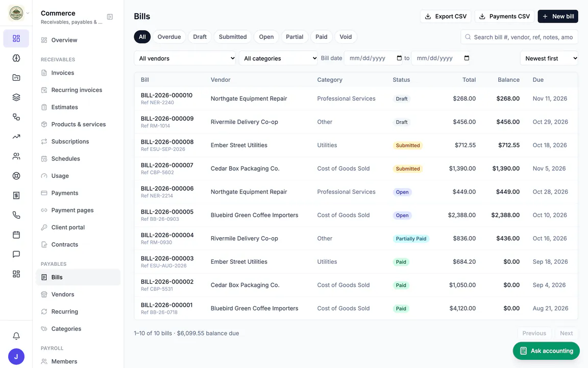The height and width of the screenshot is (368, 588).
Task: Click the stacked layers icon in left rail
Action: pos(16,97)
